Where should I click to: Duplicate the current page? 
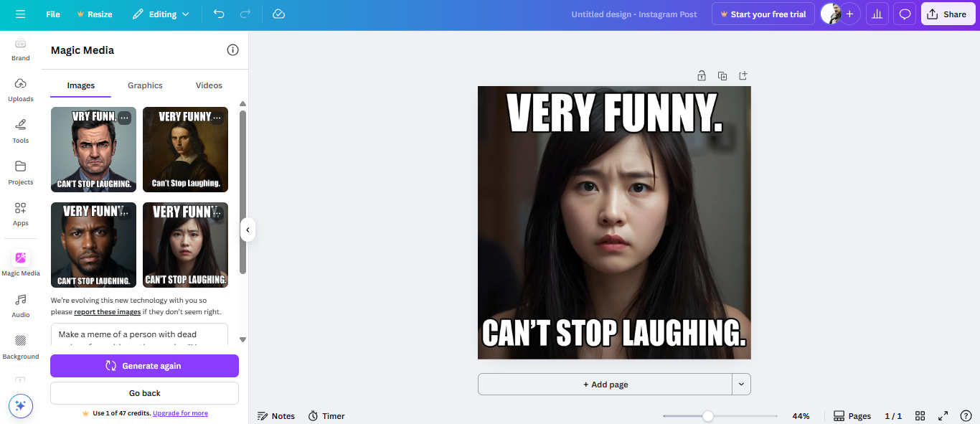tap(722, 75)
